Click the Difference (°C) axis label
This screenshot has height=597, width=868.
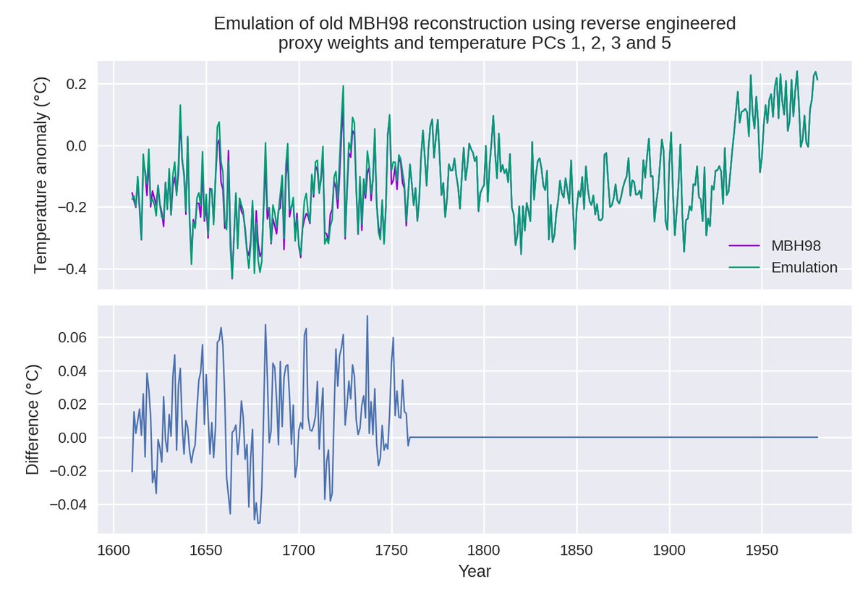[33, 420]
